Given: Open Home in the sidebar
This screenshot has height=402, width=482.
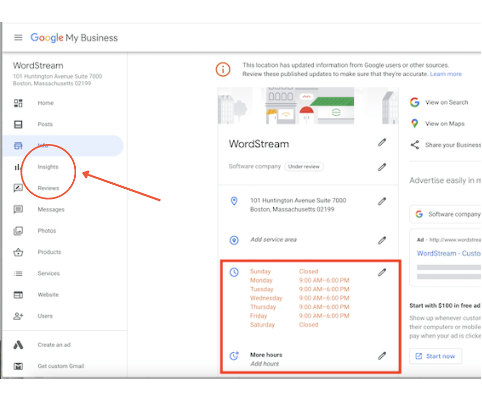Looking at the screenshot, I should [x=46, y=103].
